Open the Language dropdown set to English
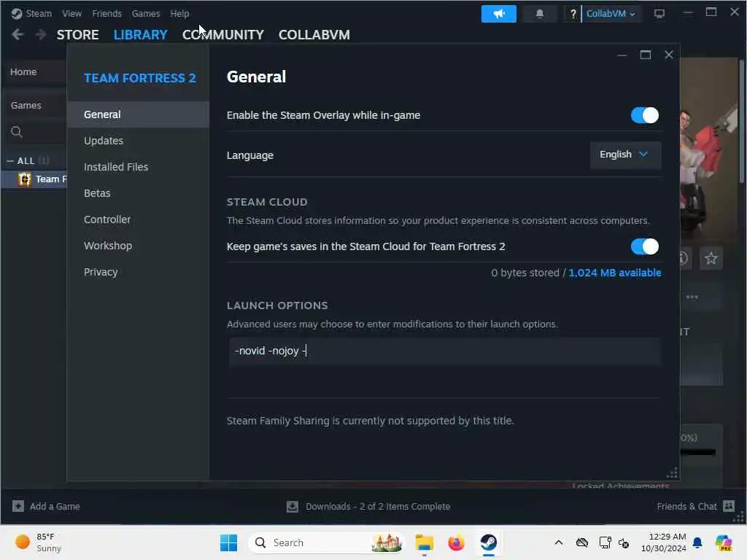747x560 pixels. pyautogui.click(x=625, y=155)
